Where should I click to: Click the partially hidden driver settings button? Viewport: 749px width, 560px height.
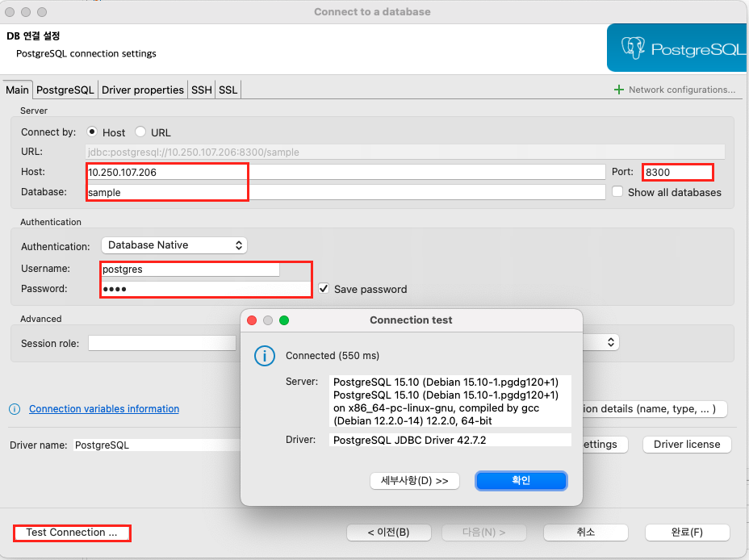[x=605, y=445]
